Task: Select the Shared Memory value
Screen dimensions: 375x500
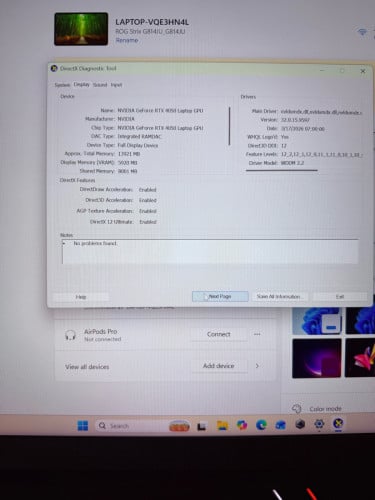Action: tap(127, 171)
